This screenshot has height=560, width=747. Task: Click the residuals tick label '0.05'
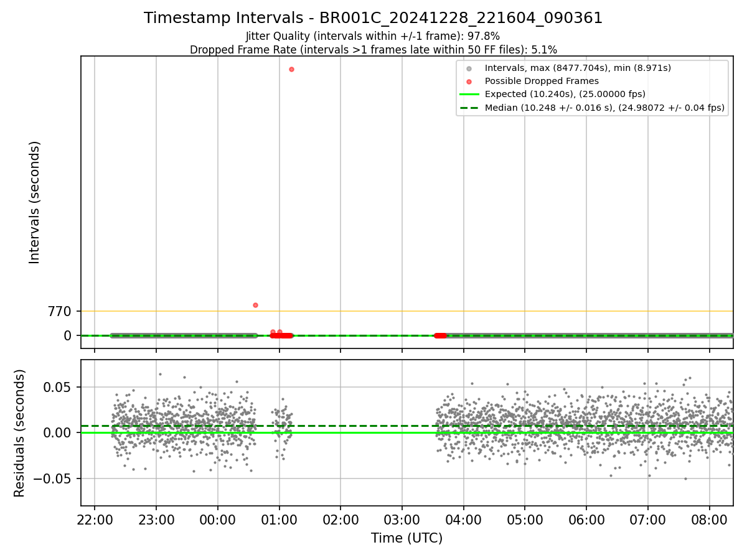tap(58, 387)
